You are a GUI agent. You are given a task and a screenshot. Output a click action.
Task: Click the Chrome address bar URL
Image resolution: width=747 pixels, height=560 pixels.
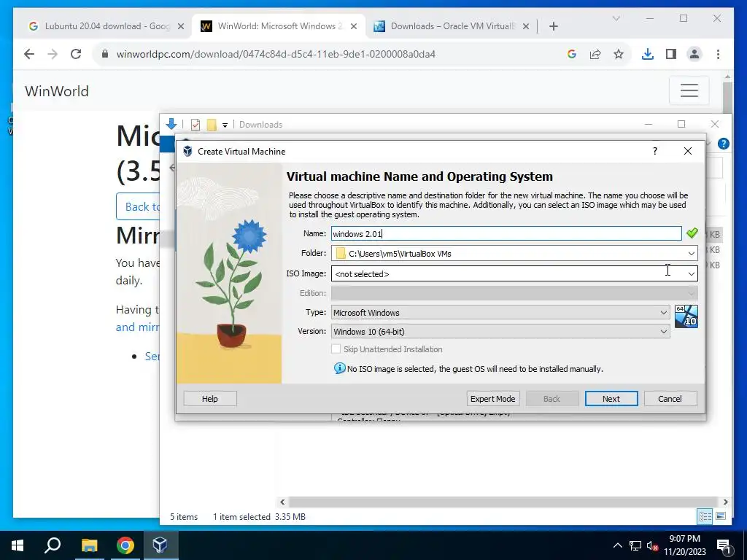coord(276,54)
